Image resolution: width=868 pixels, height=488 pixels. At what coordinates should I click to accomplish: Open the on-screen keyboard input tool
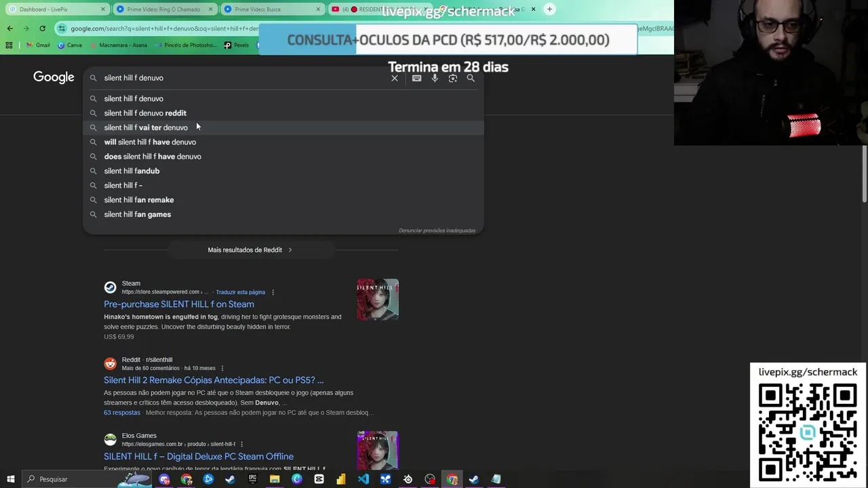pos(416,78)
